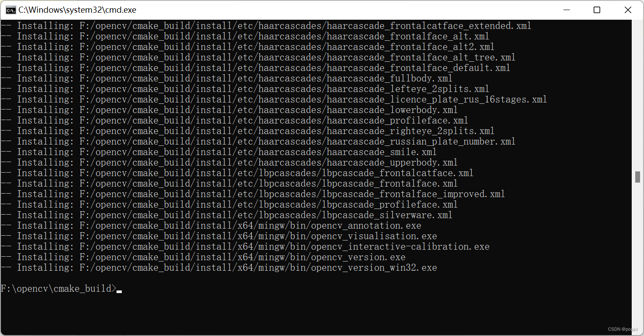The image size is (644, 336).
Task: Click the haarcascade_russian_plate_number.xml line
Action: pyautogui.click(x=258, y=141)
